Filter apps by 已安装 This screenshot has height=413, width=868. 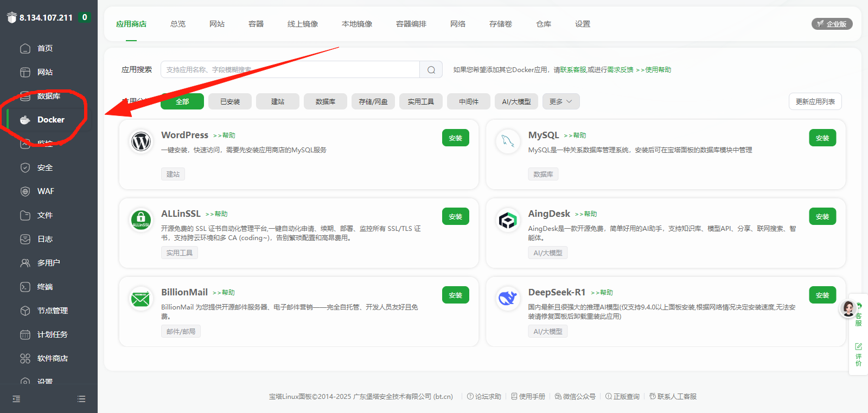click(x=230, y=101)
